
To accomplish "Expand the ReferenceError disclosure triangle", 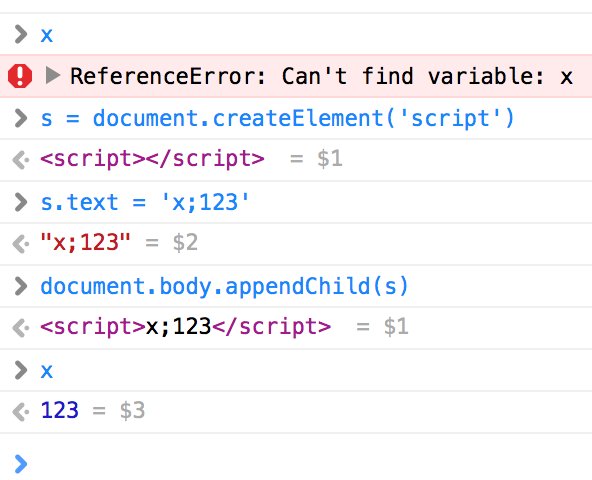I will [x=52, y=75].
